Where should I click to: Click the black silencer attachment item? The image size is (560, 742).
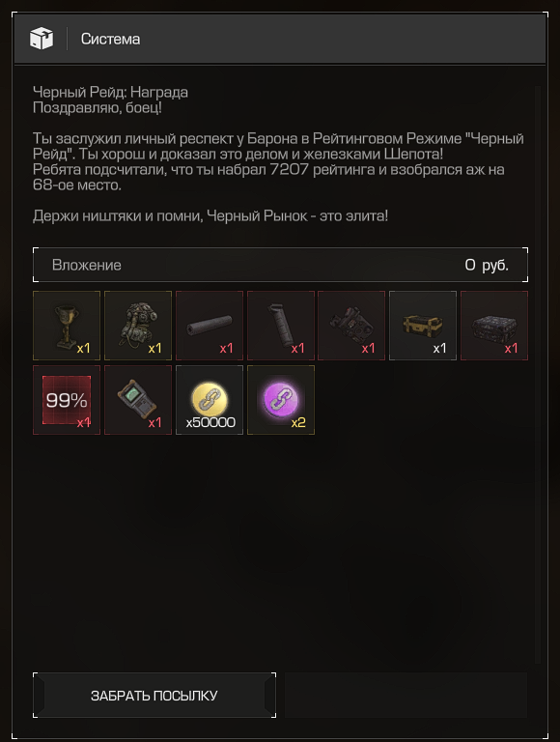210,326
